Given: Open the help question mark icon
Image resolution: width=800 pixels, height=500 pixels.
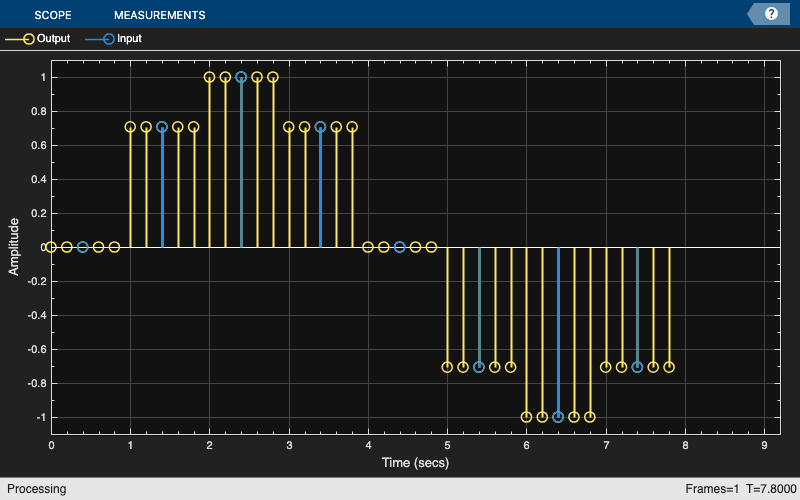Looking at the screenshot, I should (771, 14).
